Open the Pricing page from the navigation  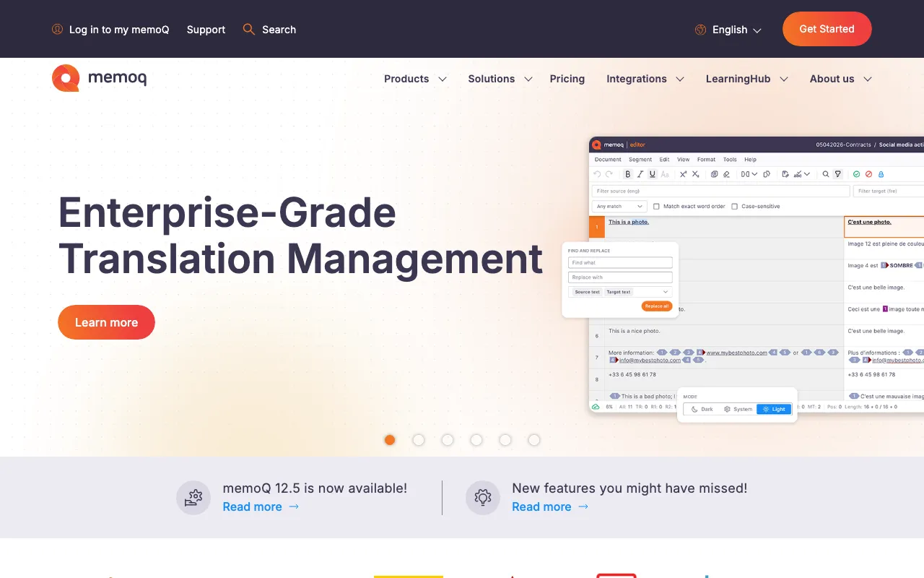pos(567,79)
